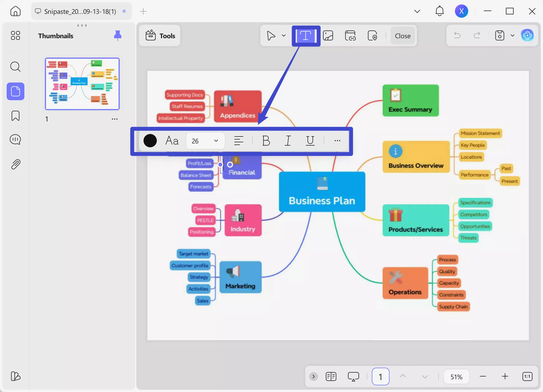Open the search panel
Viewport: 543px width, 392px height.
(15, 66)
